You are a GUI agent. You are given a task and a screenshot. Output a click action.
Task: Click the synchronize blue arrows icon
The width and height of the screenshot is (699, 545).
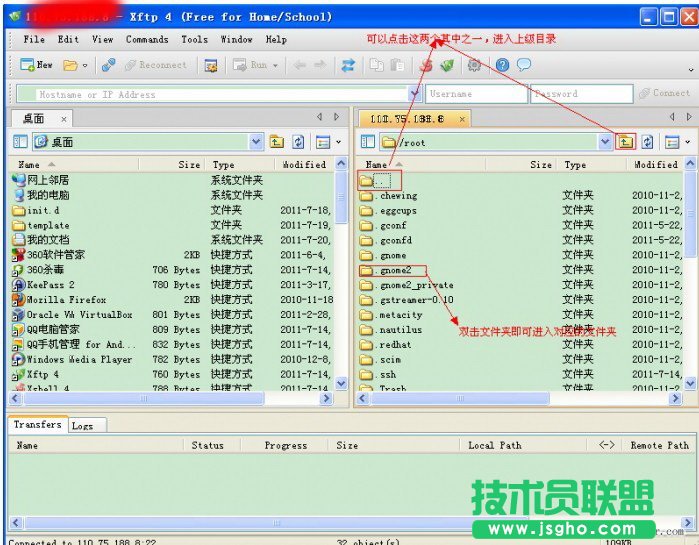(348, 66)
